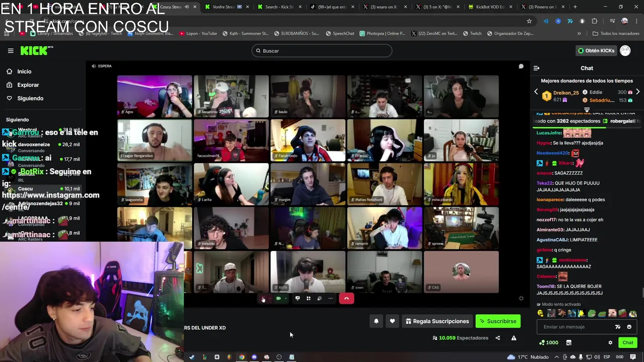
Task: Share the stream
Action: (498, 338)
